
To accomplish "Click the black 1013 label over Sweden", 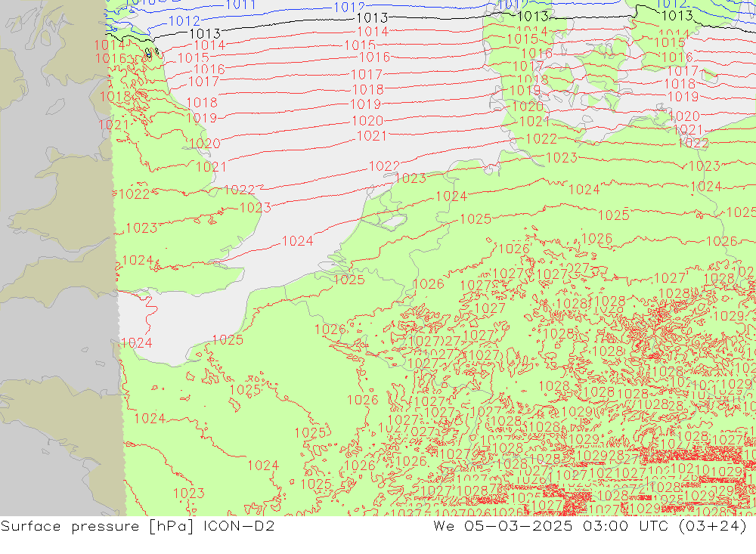I will tap(677, 16).
